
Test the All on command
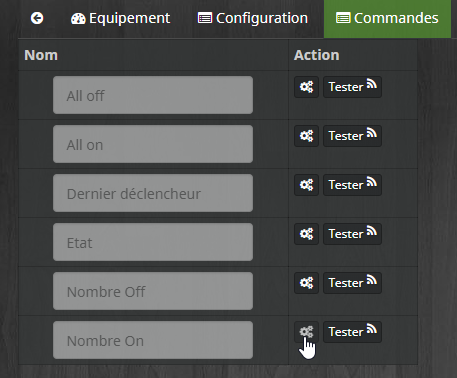pyautogui.click(x=352, y=136)
